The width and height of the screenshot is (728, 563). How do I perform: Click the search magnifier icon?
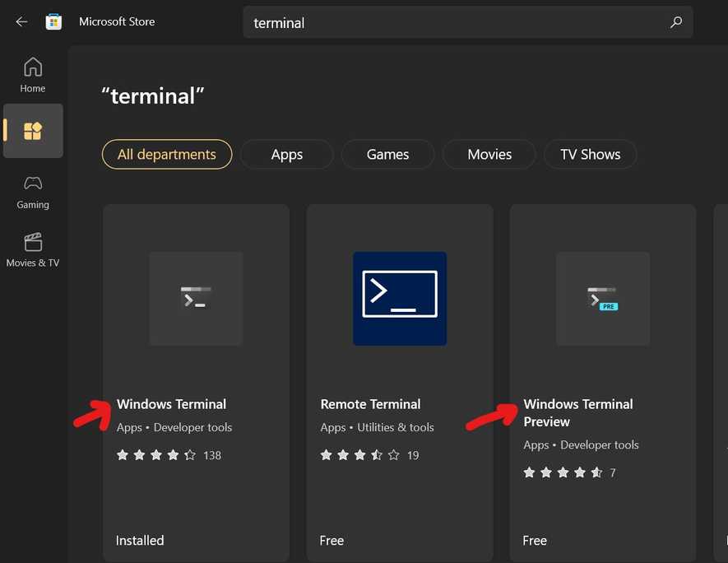[x=675, y=22]
